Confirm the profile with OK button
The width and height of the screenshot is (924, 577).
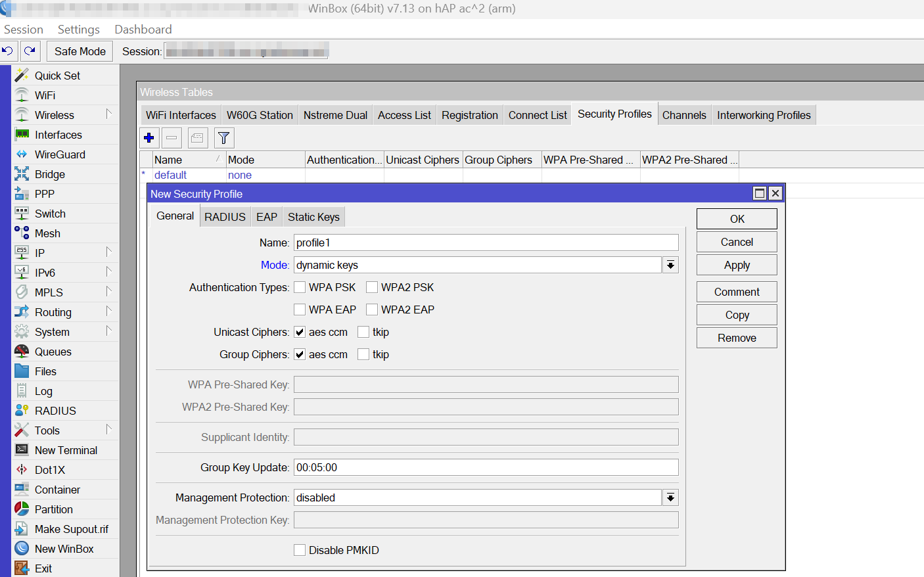pyautogui.click(x=737, y=219)
